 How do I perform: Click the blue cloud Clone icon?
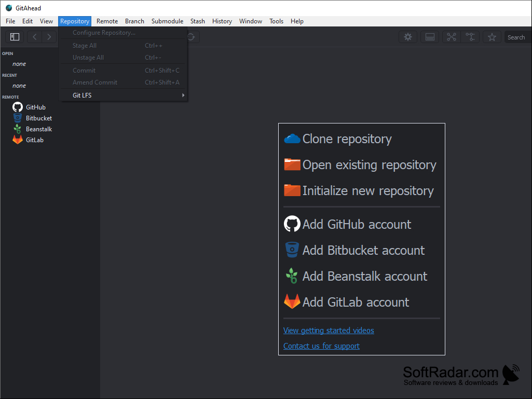click(x=292, y=139)
